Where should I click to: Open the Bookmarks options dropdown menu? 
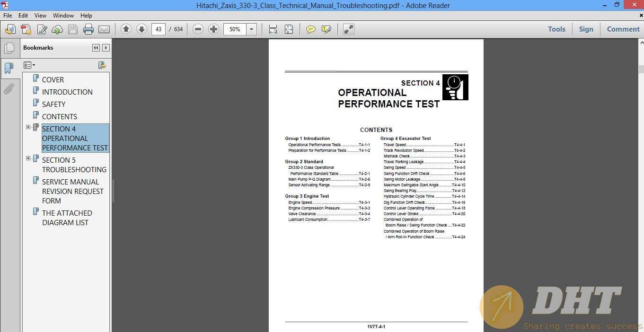point(29,65)
